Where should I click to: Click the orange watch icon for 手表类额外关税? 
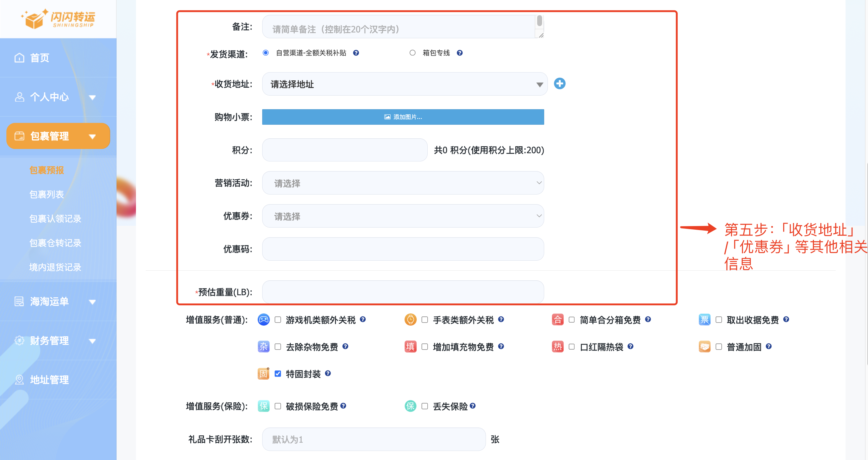point(410,320)
